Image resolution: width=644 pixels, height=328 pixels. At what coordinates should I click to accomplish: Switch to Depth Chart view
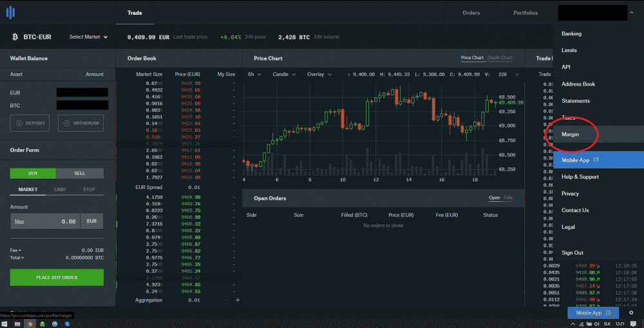coord(500,58)
